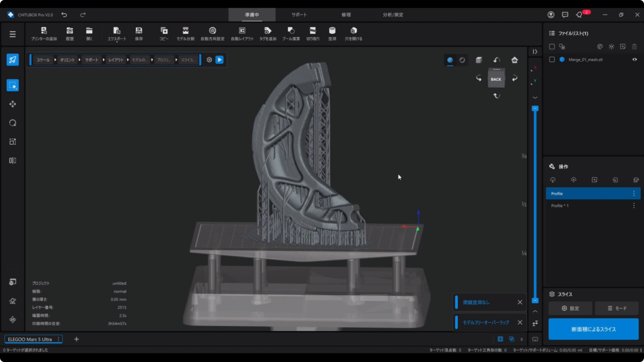The height and width of the screenshot is (362, 644).
Task: Click the home view reset icon
Action: click(x=514, y=60)
